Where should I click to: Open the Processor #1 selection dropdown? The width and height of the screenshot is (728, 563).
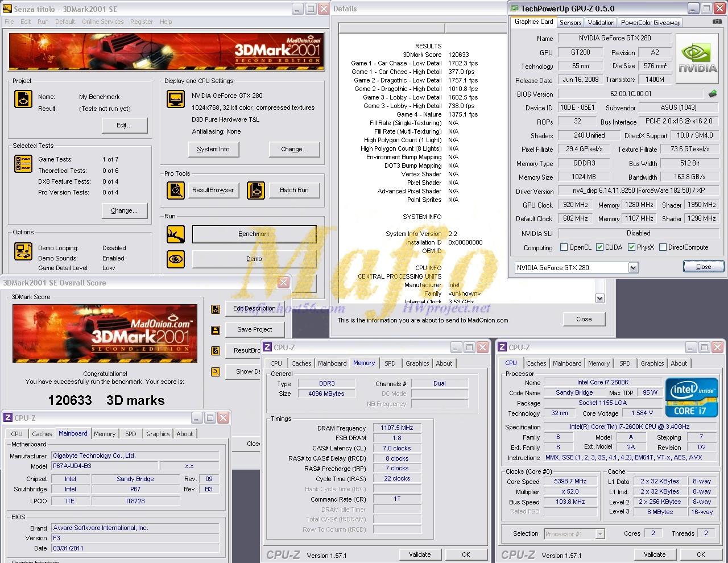[x=599, y=533]
